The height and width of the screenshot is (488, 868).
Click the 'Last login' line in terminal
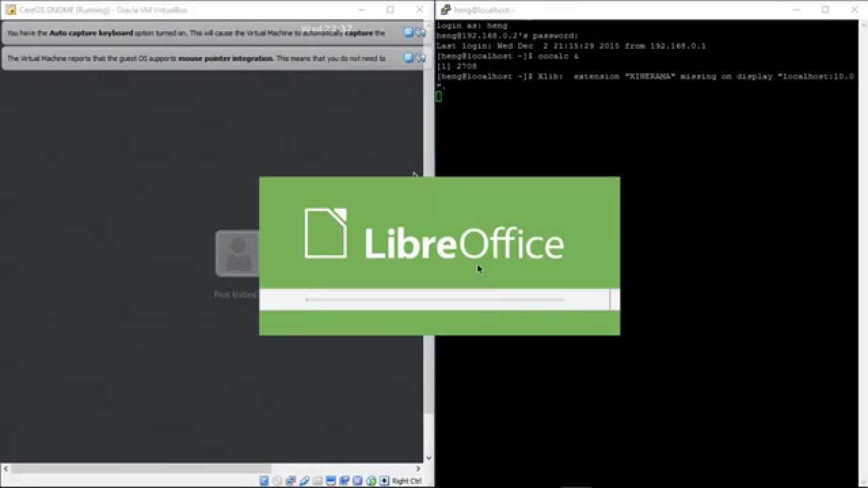click(571, 46)
